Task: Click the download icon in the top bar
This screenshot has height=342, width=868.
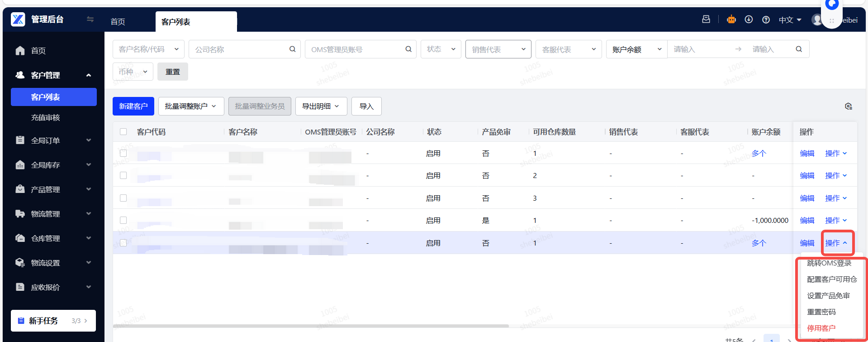Action: [x=749, y=19]
